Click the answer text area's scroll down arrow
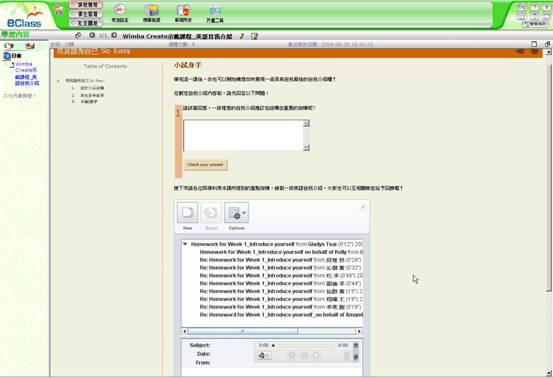This screenshot has height=378, width=553. (306, 147)
